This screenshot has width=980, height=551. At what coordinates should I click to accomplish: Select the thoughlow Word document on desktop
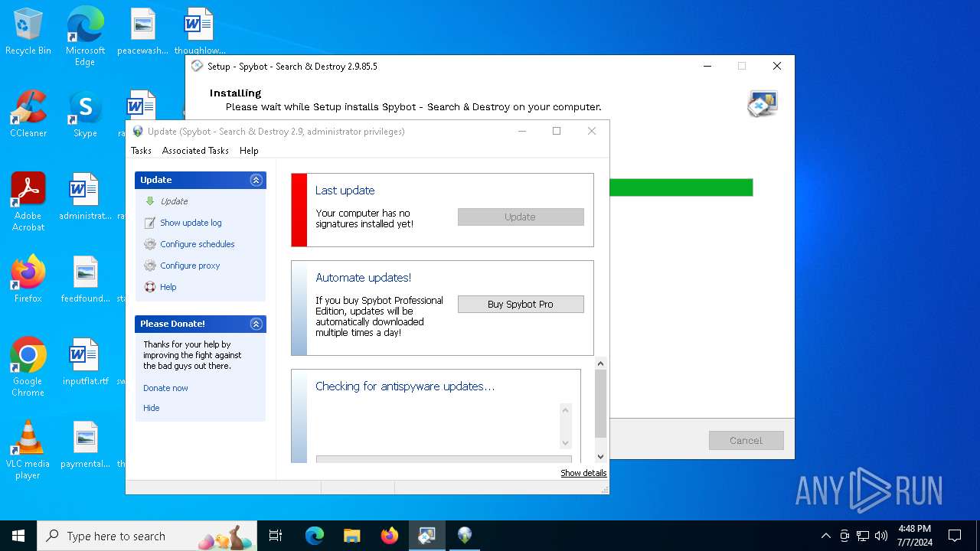[199, 32]
